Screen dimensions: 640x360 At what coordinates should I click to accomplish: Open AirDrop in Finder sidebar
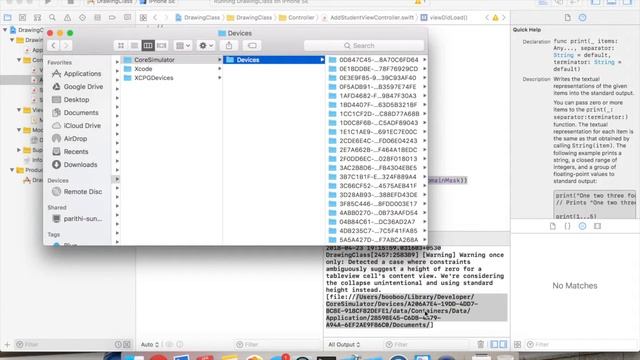(69, 139)
